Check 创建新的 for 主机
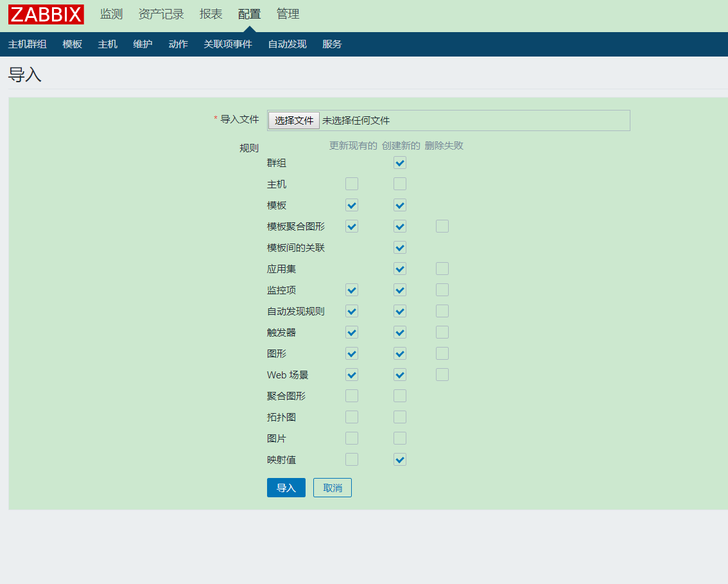This screenshot has height=584, width=728. 400,184
